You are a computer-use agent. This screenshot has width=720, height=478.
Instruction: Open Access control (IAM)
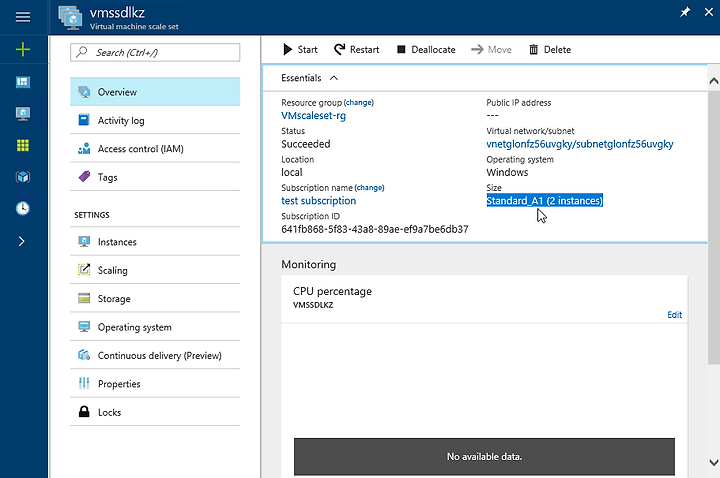[x=155, y=149]
